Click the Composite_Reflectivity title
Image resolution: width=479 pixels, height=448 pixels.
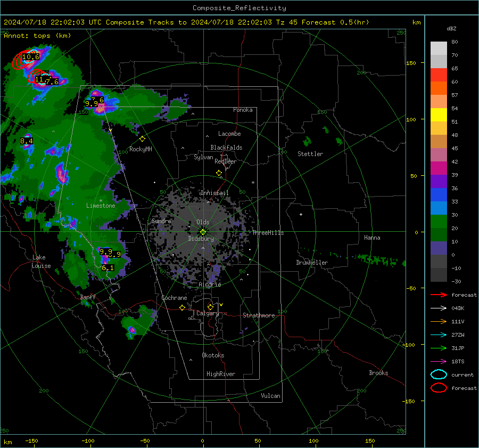coord(240,8)
